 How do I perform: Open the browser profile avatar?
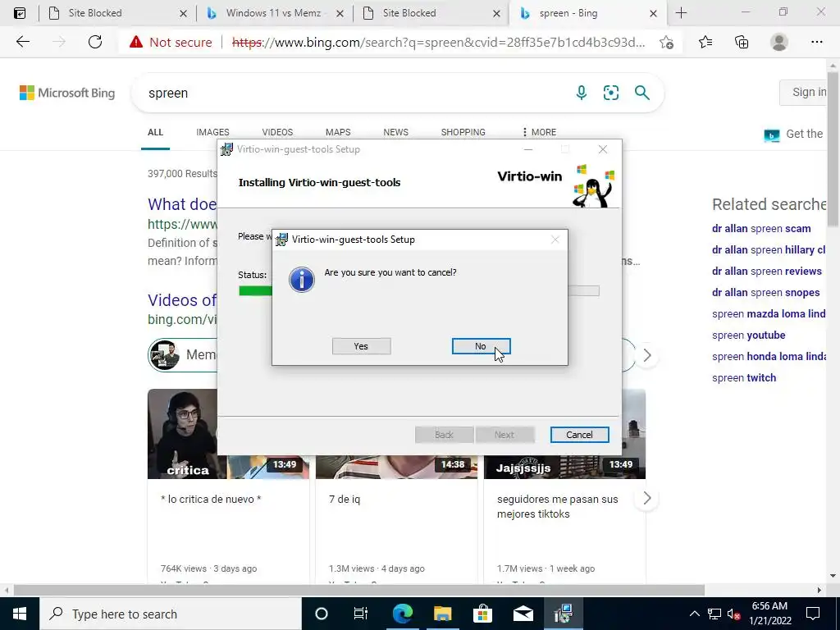(x=779, y=42)
